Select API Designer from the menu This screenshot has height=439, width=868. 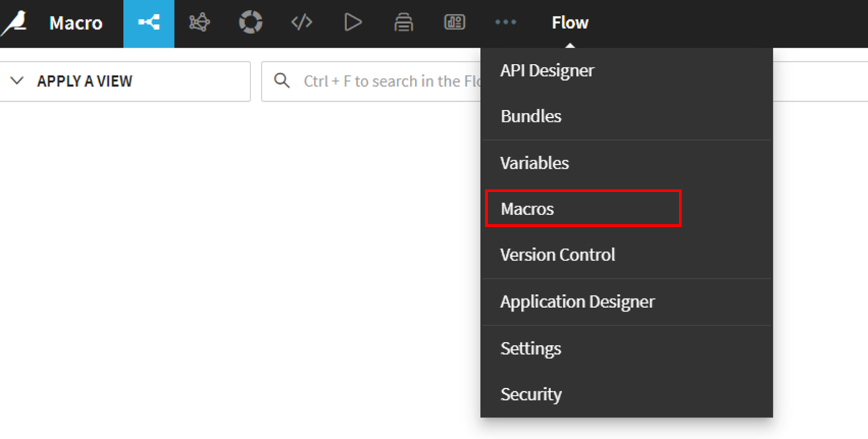click(547, 71)
